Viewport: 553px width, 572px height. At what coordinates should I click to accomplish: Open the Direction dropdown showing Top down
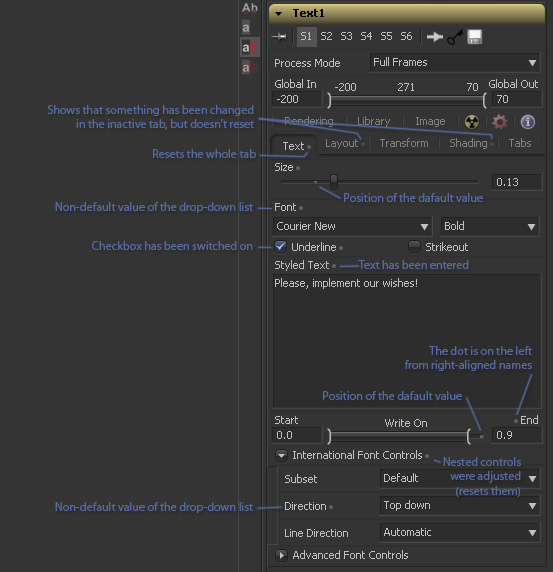[x=460, y=506]
